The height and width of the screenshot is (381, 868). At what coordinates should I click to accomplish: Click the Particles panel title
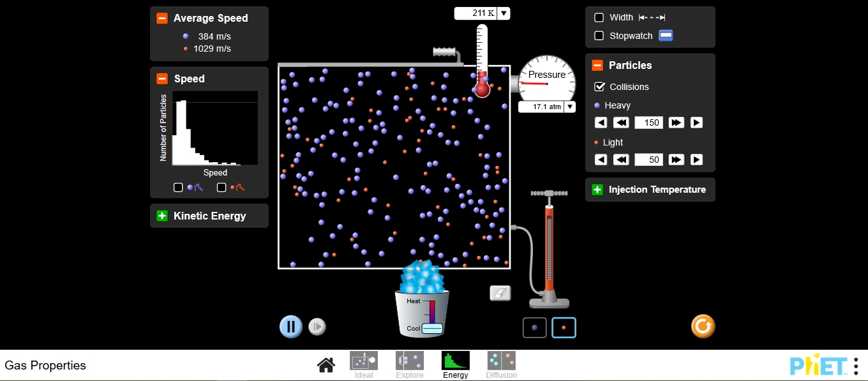click(x=631, y=65)
